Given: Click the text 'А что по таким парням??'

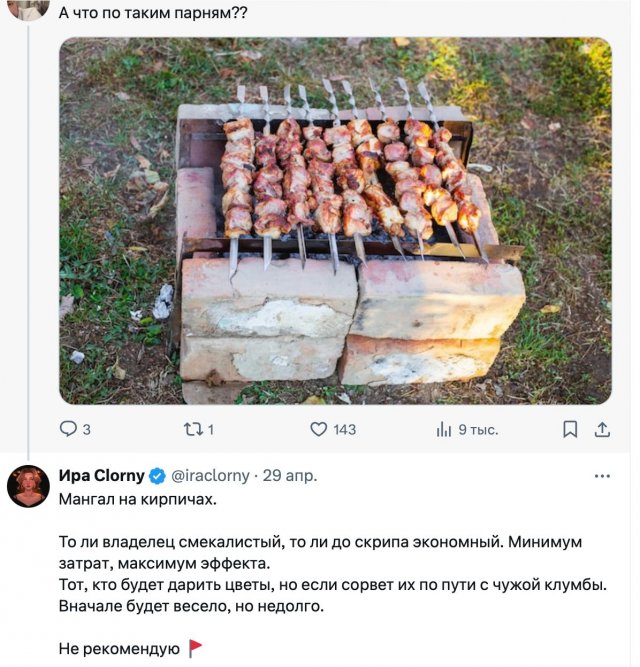Looking at the screenshot, I should [153, 14].
